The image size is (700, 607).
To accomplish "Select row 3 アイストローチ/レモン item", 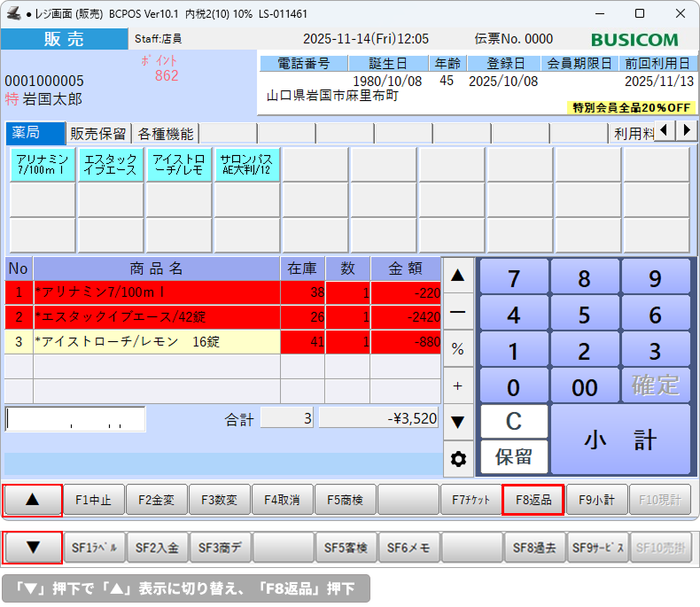I will coord(156,342).
